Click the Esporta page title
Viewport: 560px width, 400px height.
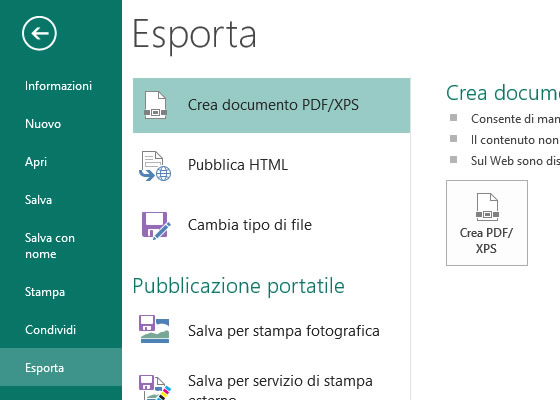click(x=194, y=36)
